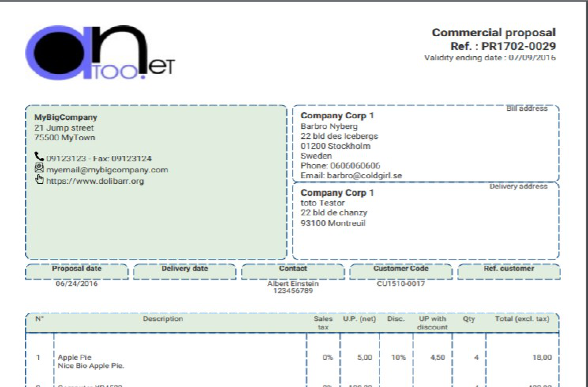Click the Bill address label
588x387 pixels.
(527, 108)
